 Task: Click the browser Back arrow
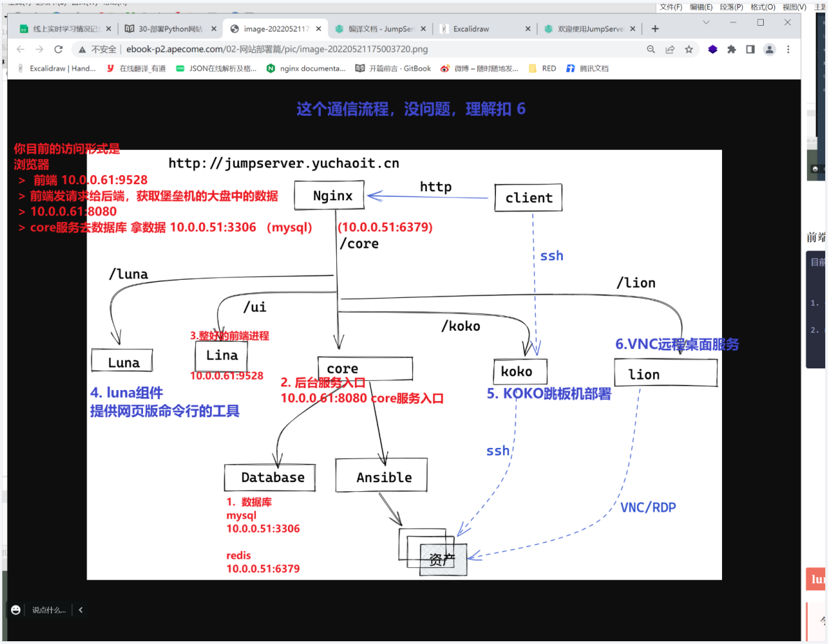click(x=21, y=49)
